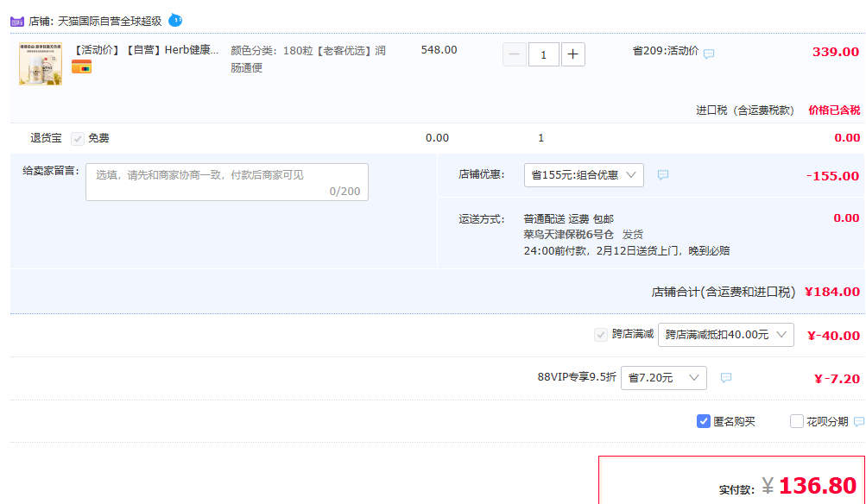
Task: Expand the 跨店满减抵扣40.00元 dropdown
Action: click(x=726, y=335)
